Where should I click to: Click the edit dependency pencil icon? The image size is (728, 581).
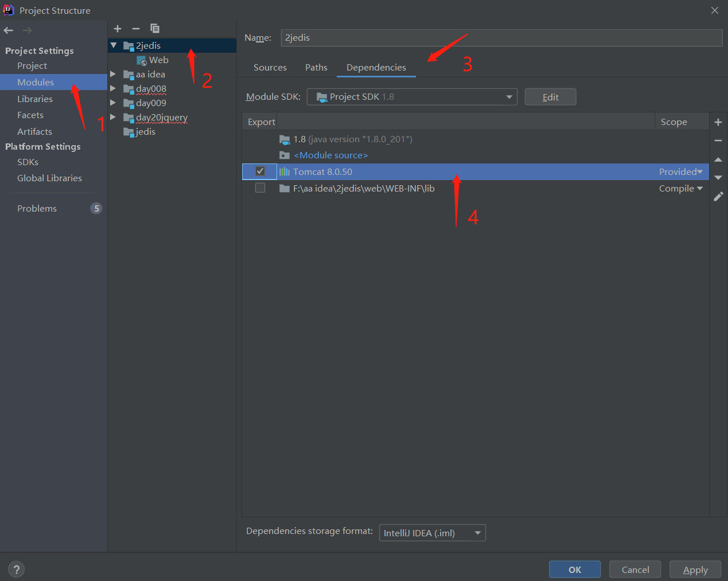pyautogui.click(x=718, y=197)
